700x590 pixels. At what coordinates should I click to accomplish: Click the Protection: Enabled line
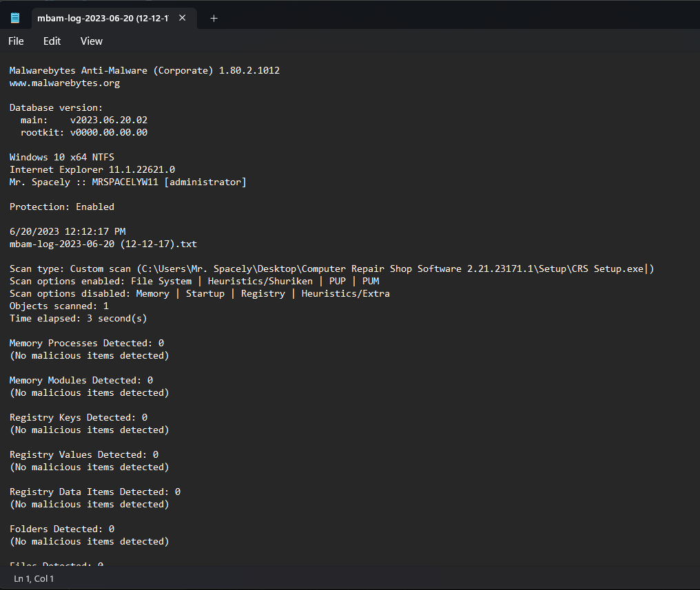(x=62, y=207)
